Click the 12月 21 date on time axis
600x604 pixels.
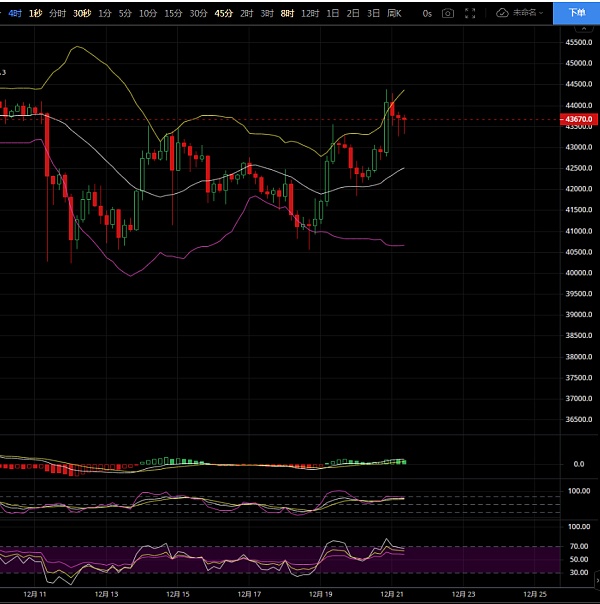click(x=390, y=594)
